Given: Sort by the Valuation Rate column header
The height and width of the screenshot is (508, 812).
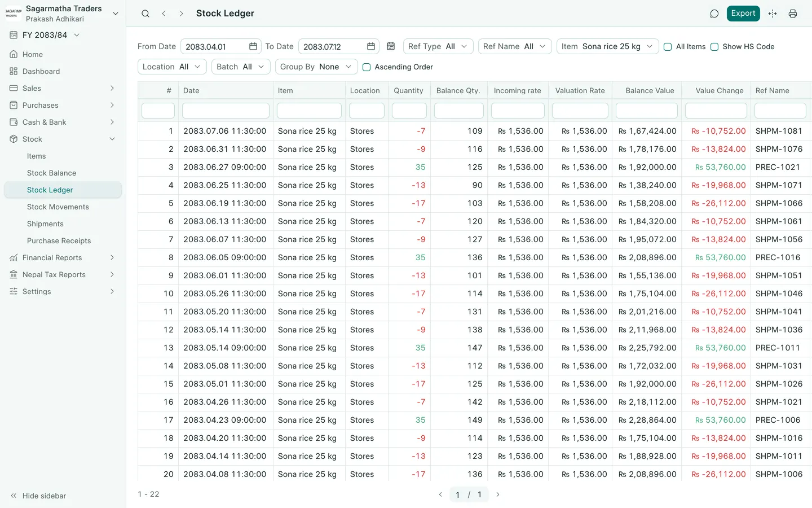Looking at the screenshot, I should 580,90.
